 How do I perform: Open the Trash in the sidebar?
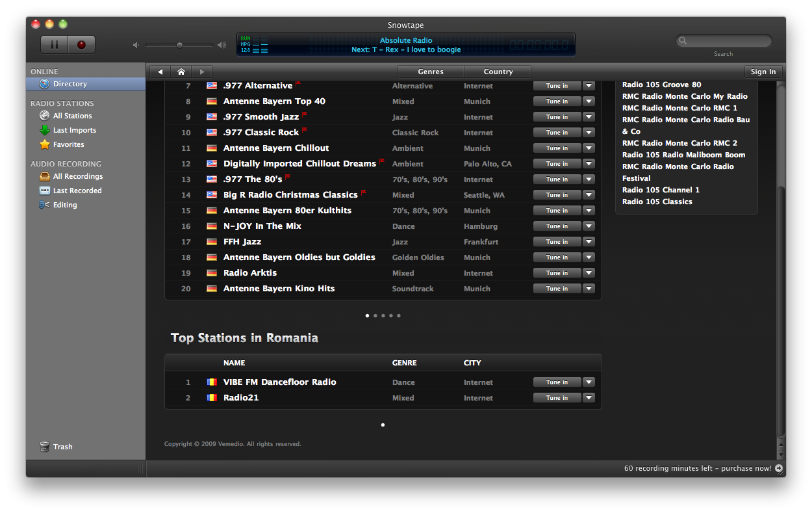(x=62, y=447)
